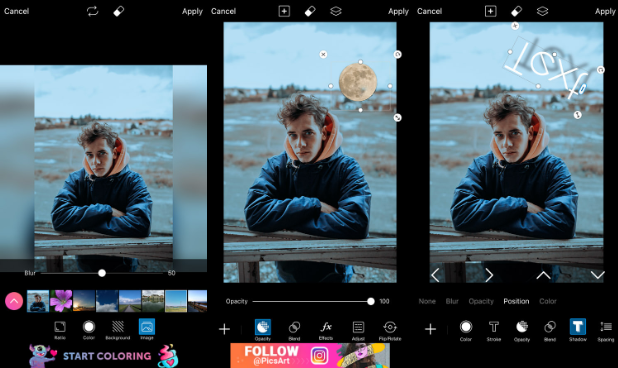Nudge shadow left with the left arrow
The image size is (618, 368).
pyautogui.click(x=435, y=275)
